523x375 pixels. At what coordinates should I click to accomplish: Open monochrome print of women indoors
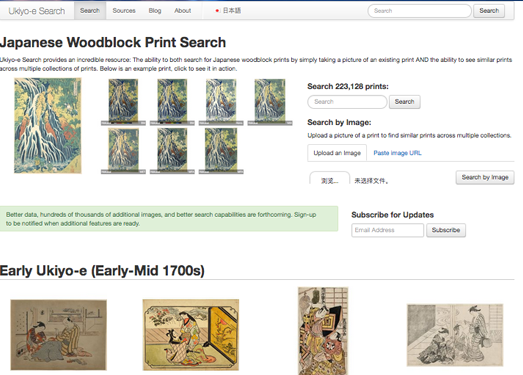pos(455,335)
